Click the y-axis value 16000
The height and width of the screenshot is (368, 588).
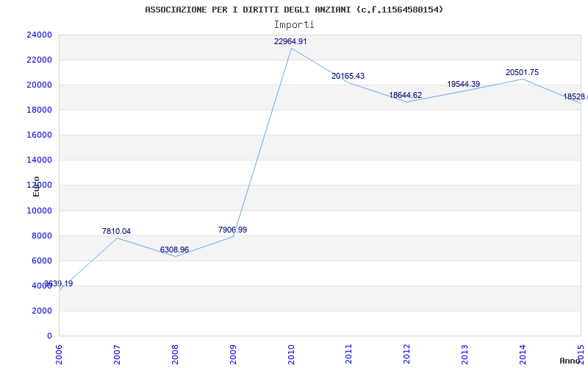point(39,135)
